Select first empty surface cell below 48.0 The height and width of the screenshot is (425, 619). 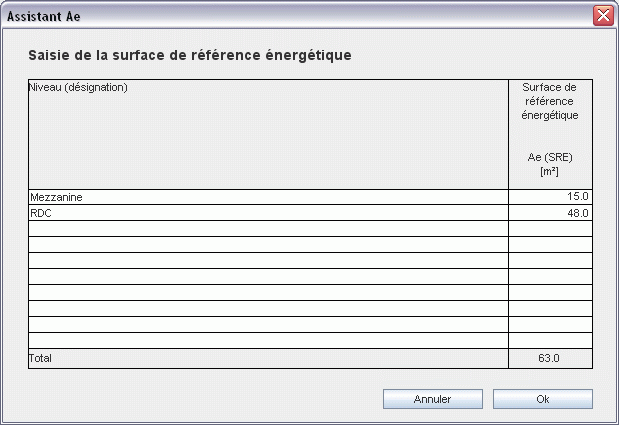[x=550, y=229]
